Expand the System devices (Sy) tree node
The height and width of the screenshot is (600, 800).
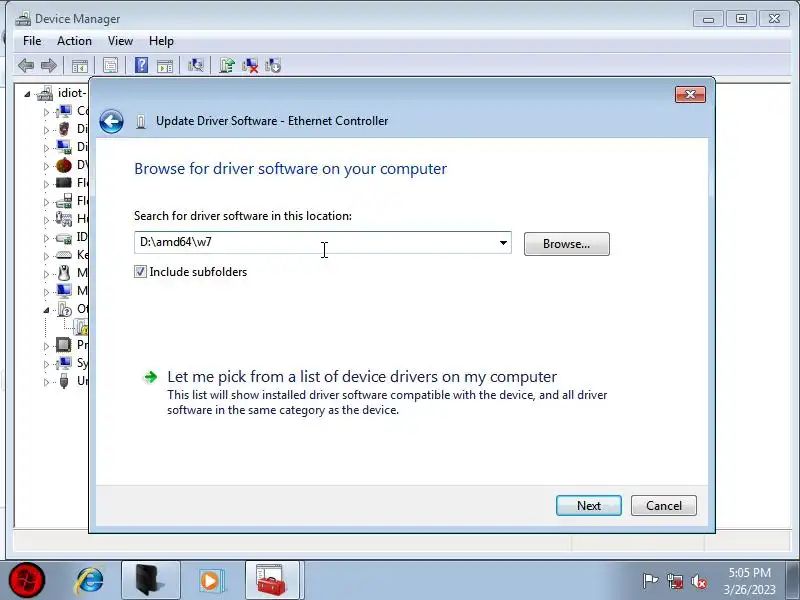pos(46,364)
